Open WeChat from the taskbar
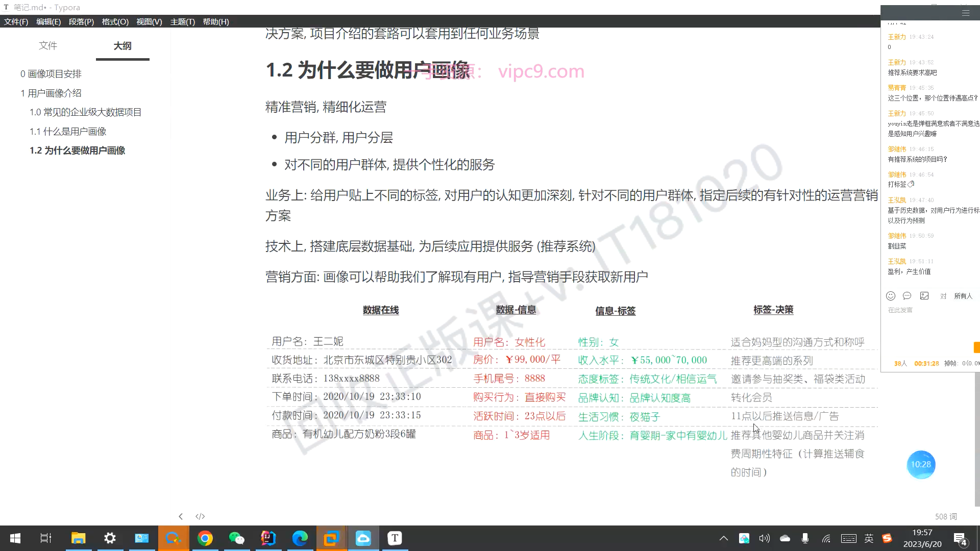This screenshot has height=551, width=980. (x=237, y=538)
